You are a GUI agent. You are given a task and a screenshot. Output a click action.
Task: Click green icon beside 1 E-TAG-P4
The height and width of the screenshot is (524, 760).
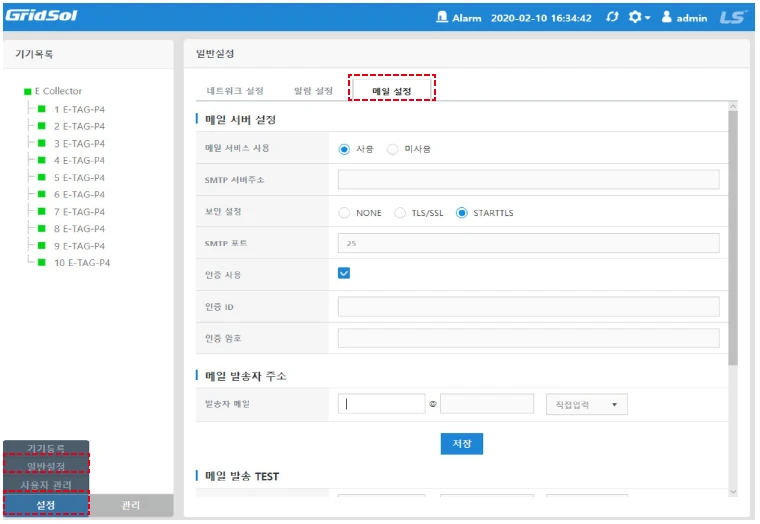[42, 109]
